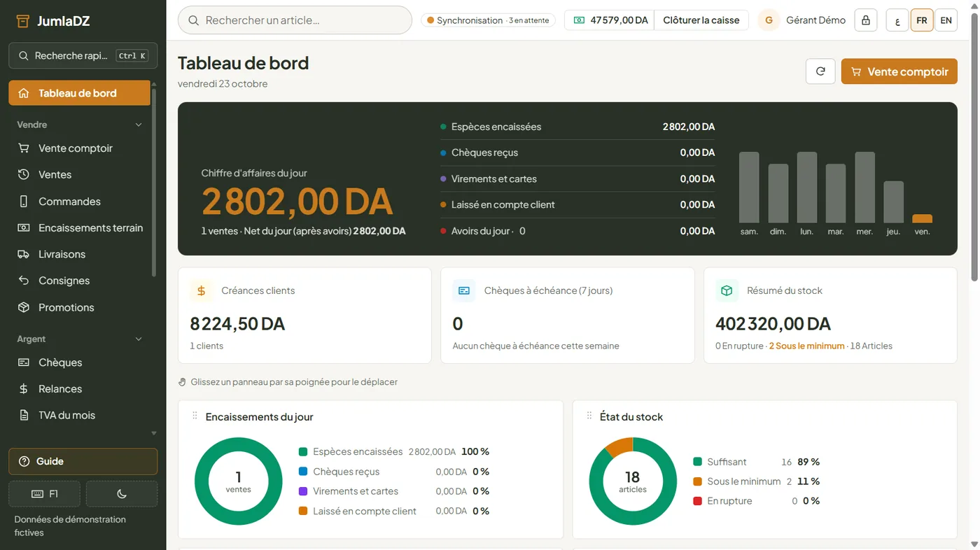Image resolution: width=980 pixels, height=550 pixels.
Task: Click the clock icon beside Ventes
Action: pos(24,175)
